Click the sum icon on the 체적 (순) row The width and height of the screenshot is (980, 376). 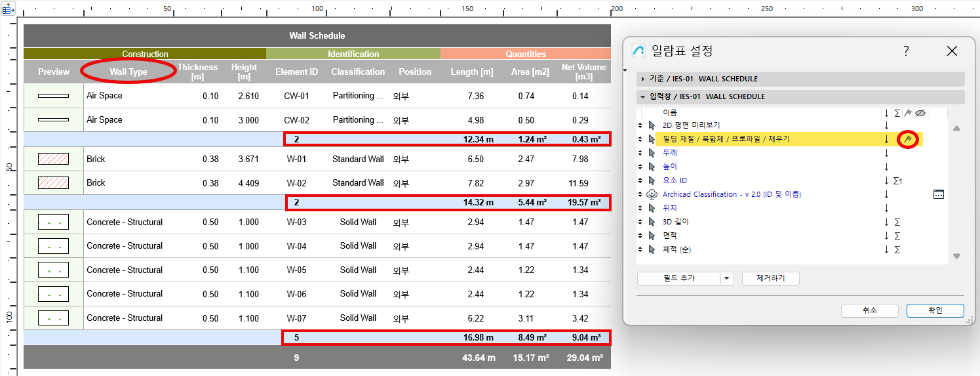897,249
